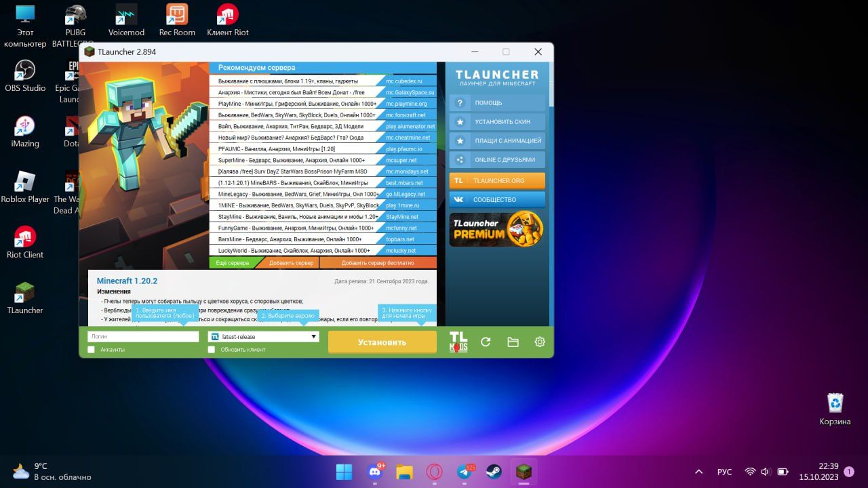Select server mclucky.net
Image resolution: width=868 pixels, height=488 pixels.
click(x=323, y=250)
